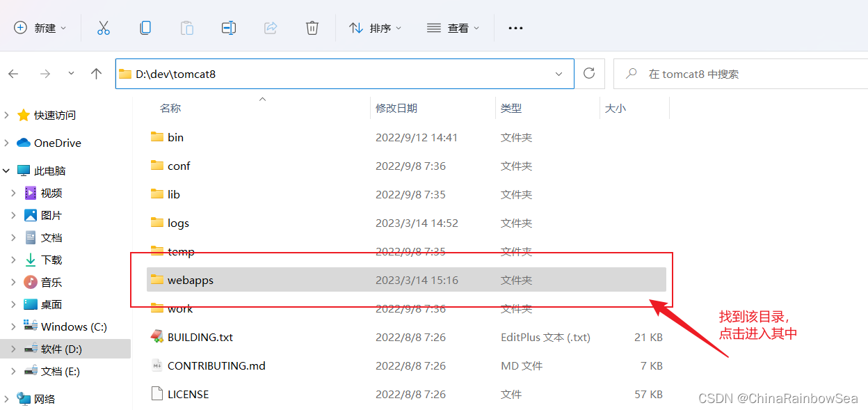Expand the OneDrive tree chevron

click(6, 143)
